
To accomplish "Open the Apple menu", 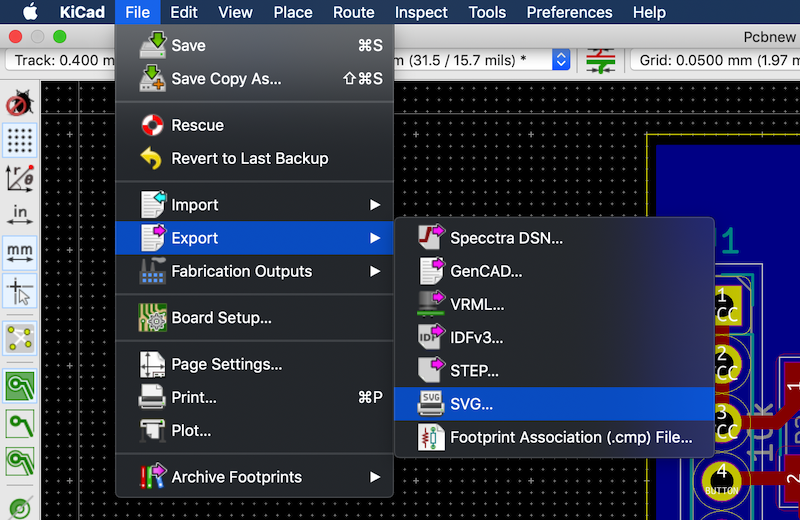I will (x=30, y=12).
